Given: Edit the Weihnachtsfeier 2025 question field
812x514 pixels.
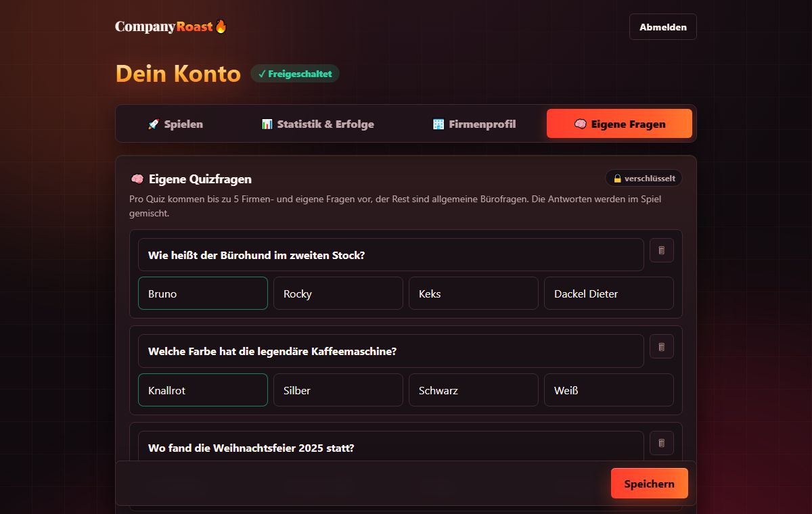Looking at the screenshot, I should tap(391, 446).
